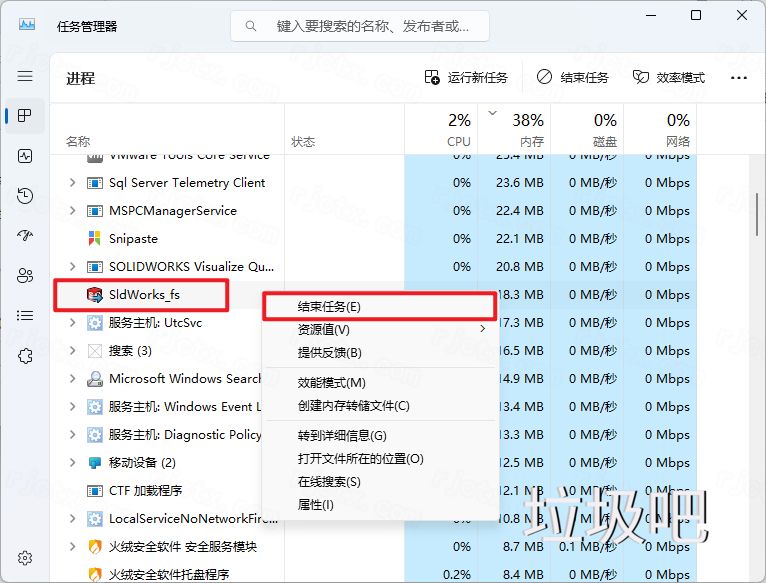Expand the 移动设备 (2) group
Image resolution: width=766 pixels, height=583 pixels.
[72, 462]
